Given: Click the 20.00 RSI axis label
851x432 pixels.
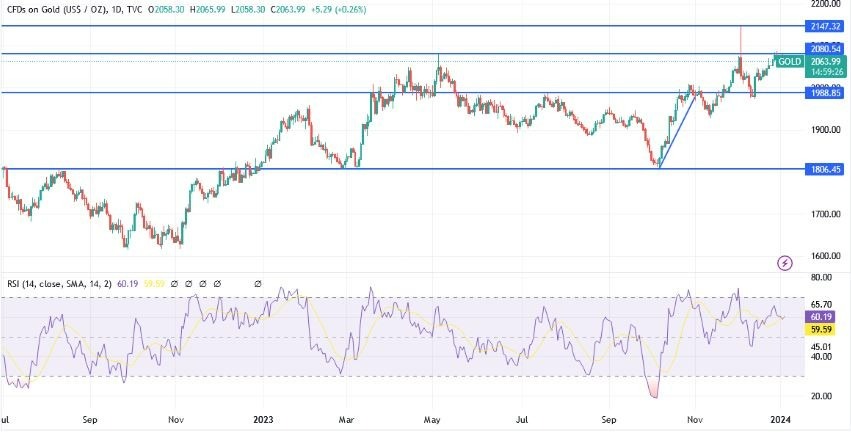Looking at the screenshot, I should point(821,396).
